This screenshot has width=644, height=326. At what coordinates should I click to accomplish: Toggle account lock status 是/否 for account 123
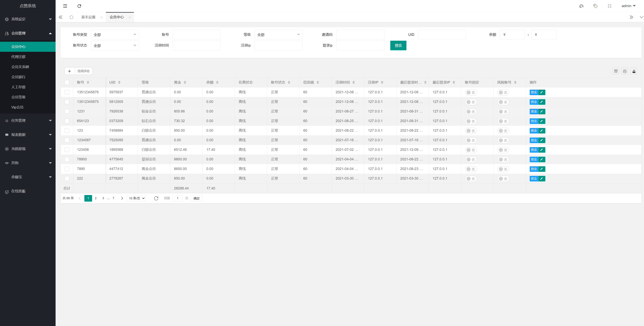471,131
